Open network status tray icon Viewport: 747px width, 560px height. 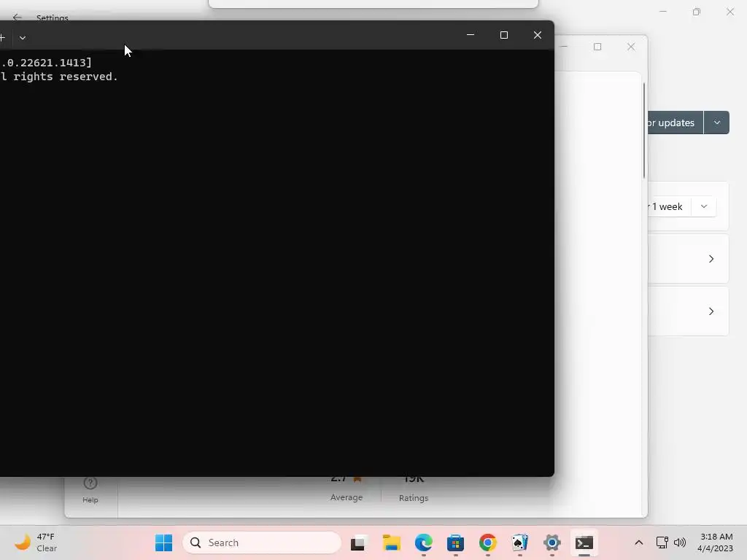(x=662, y=542)
